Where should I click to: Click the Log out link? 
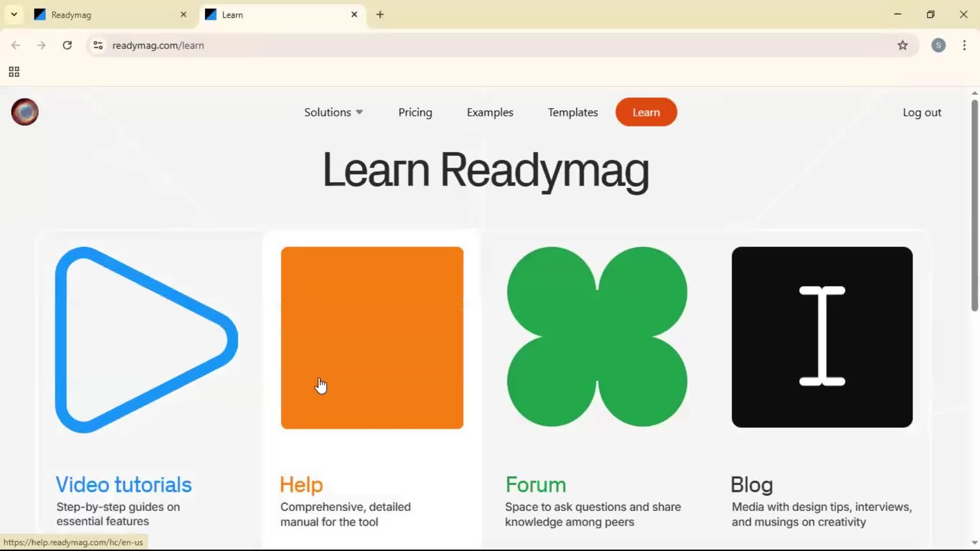click(x=922, y=112)
